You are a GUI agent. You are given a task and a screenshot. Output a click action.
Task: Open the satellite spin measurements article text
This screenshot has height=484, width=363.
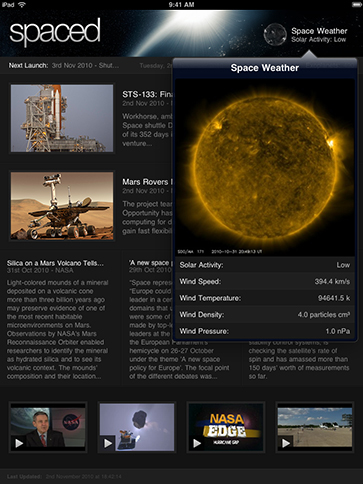pos(299,359)
